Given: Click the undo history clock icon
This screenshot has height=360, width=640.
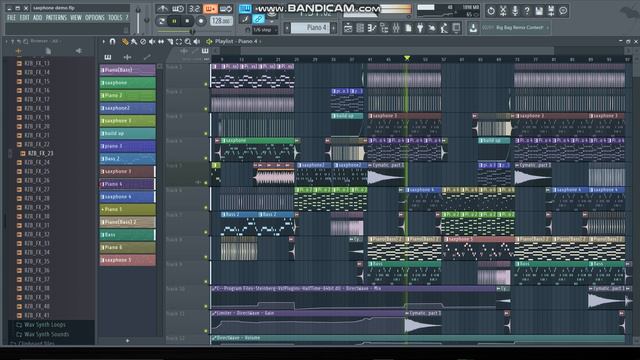Looking at the screenshot, I should tap(491, 11).
